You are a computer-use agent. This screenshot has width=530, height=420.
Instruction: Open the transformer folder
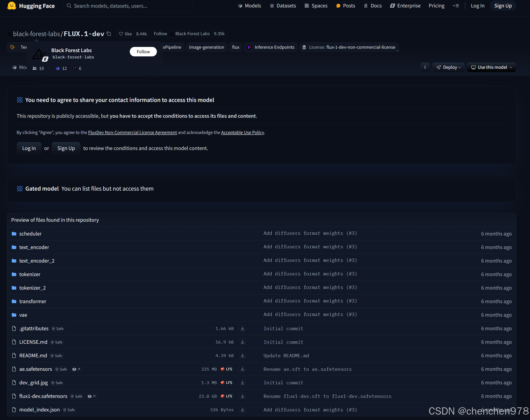33,301
